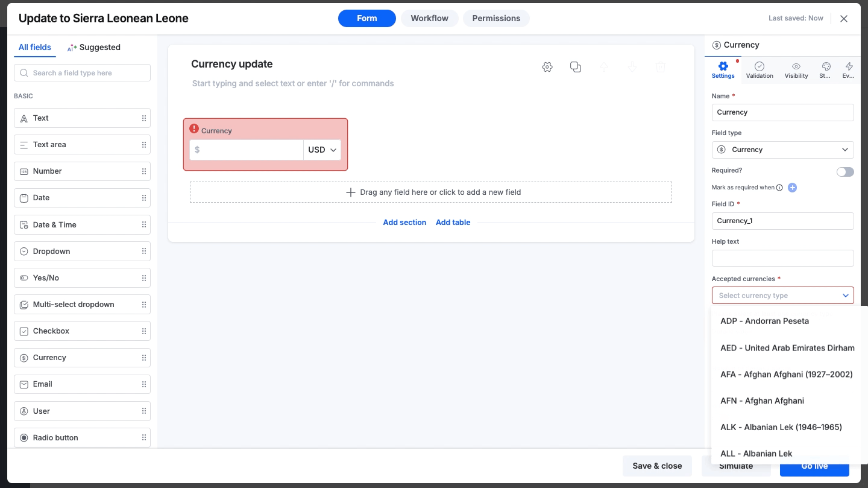Image resolution: width=868 pixels, height=488 pixels.
Task: Choose AFN - Afghan Afghani from the list
Action: click(763, 401)
